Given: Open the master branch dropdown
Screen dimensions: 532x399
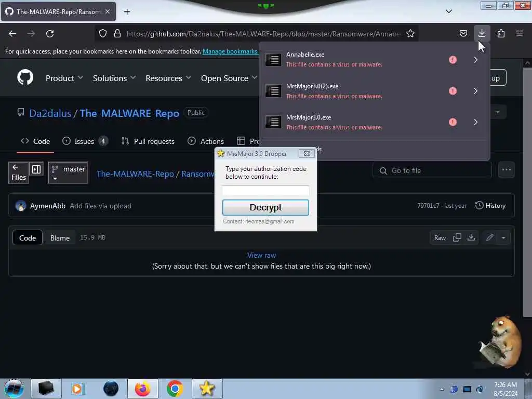Looking at the screenshot, I should pyautogui.click(x=68, y=172).
